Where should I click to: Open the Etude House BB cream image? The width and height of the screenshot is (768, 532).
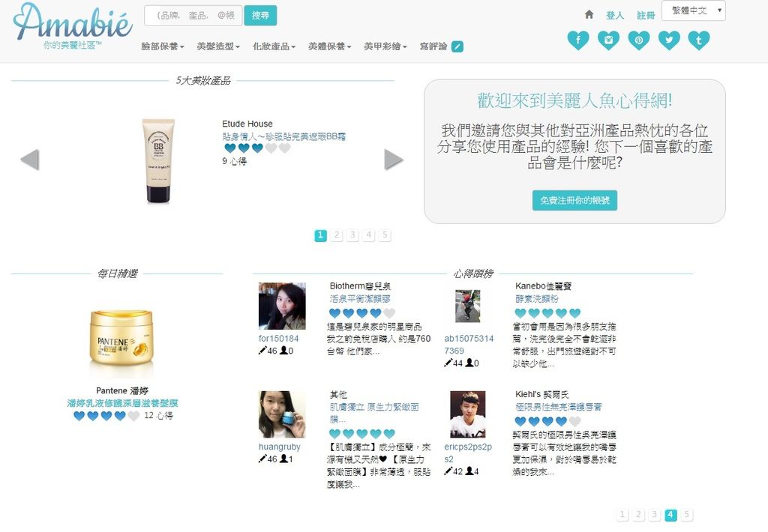click(x=158, y=161)
